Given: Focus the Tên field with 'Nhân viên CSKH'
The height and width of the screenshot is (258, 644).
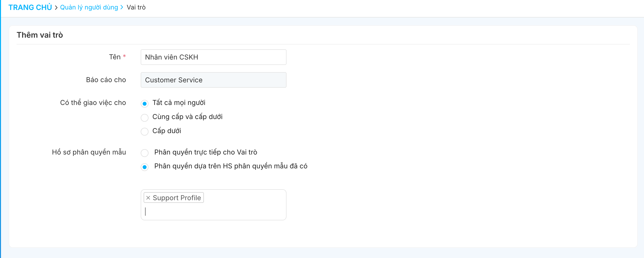Looking at the screenshot, I should tap(213, 57).
